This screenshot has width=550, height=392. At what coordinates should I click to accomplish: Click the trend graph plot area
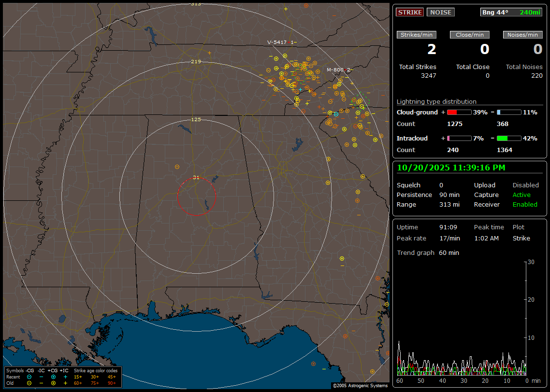click(462, 319)
